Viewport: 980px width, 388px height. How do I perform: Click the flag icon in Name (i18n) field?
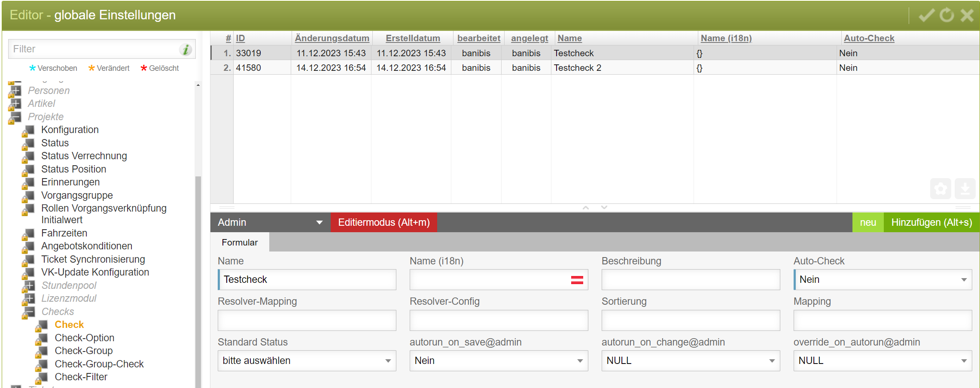577,280
